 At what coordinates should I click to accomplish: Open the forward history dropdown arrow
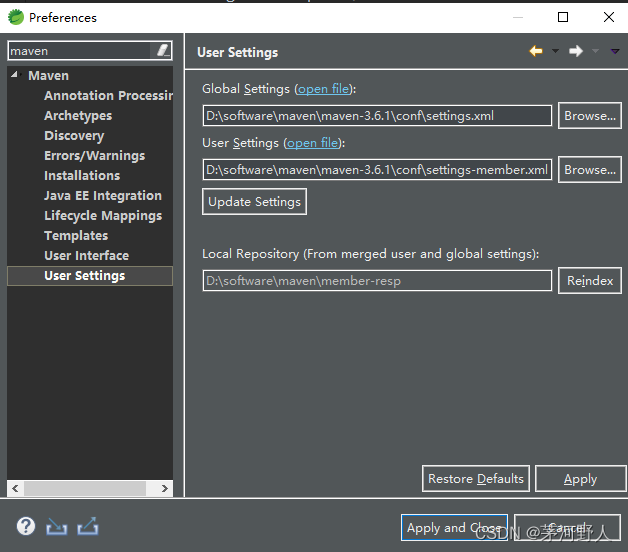pos(596,51)
